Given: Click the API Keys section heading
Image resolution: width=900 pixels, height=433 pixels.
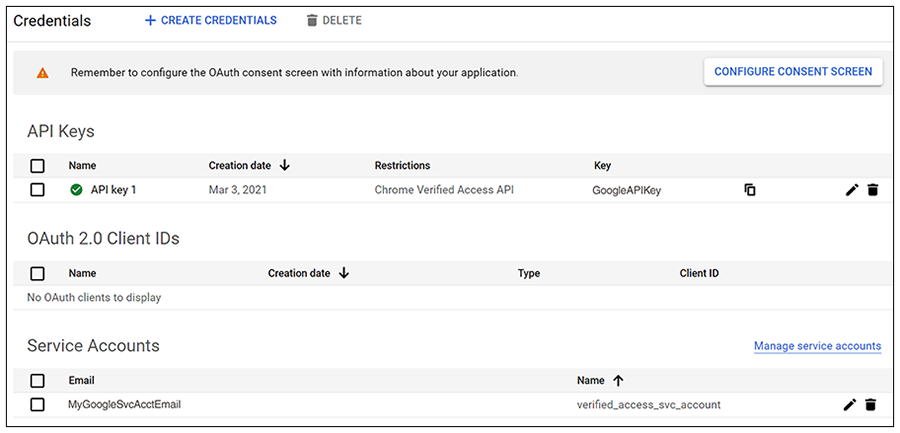Looking at the screenshot, I should pos(60,132).
